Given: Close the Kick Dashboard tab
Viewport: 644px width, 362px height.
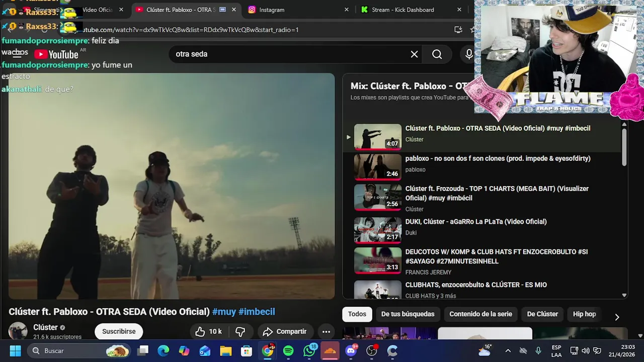Looking at the screenshot, I should [x=459, y=10].
